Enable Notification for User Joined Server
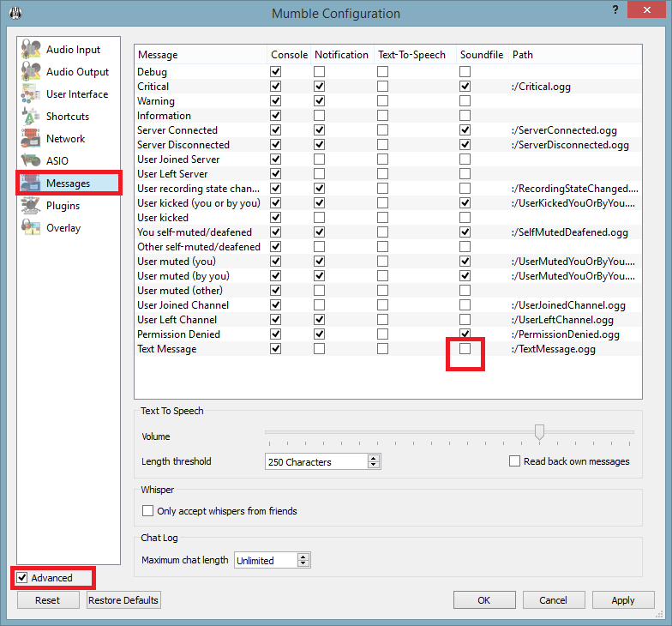This screenshot has height=626, width=672. [x=319, y=160]
